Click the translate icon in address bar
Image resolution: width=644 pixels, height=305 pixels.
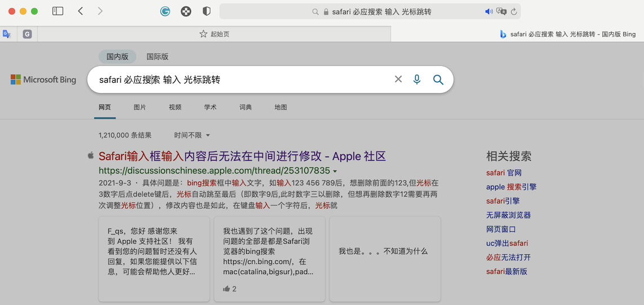coord(501,11)
